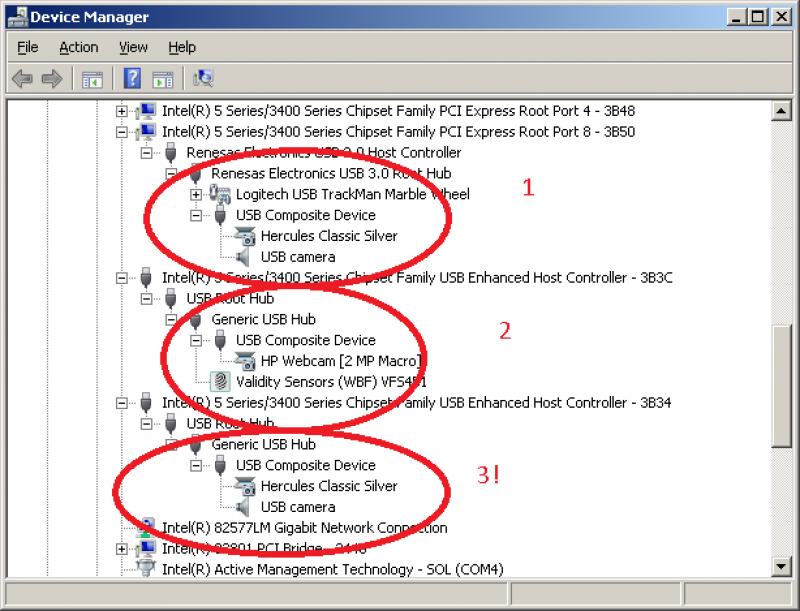Expand the Intel 82801 PCI Bridge node

(x=121, y=549)
